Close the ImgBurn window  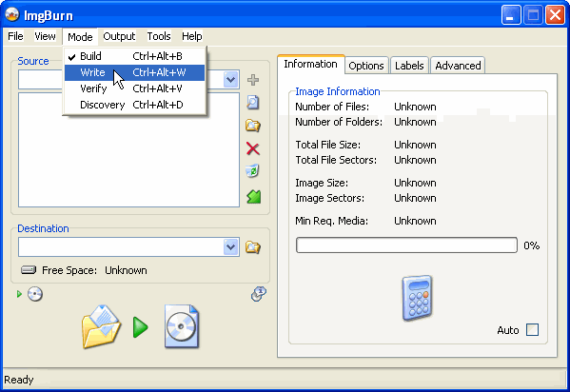click(555, 15)
